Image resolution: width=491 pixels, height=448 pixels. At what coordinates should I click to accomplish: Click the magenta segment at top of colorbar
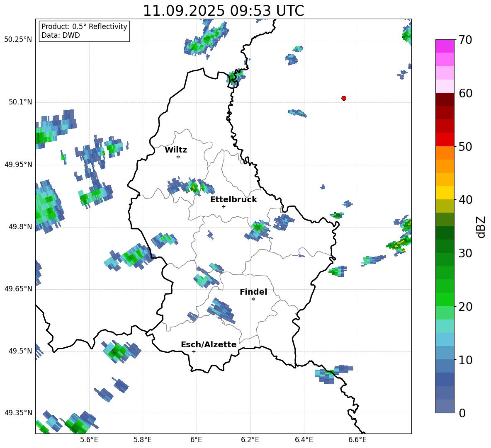[445, 46]
